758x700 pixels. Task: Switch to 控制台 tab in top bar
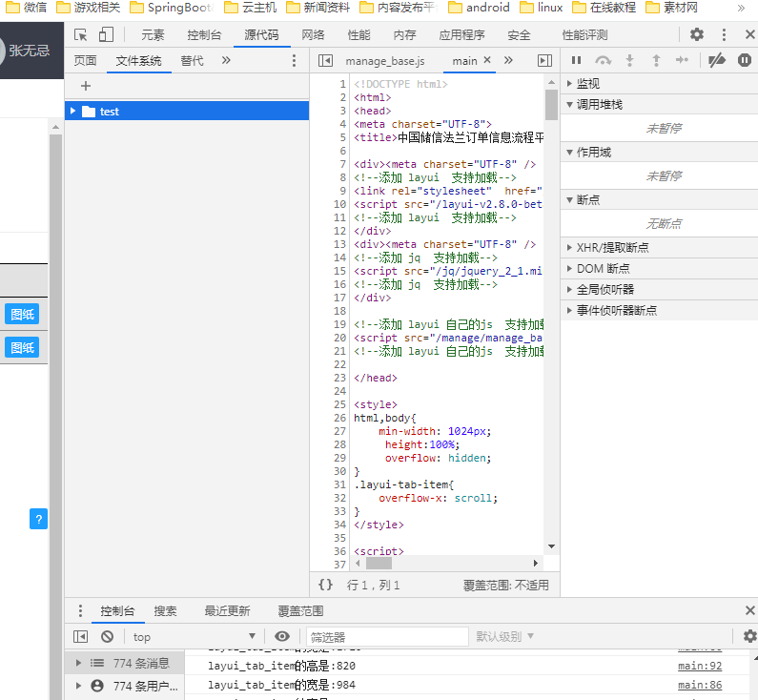click(x=204, y=34)
